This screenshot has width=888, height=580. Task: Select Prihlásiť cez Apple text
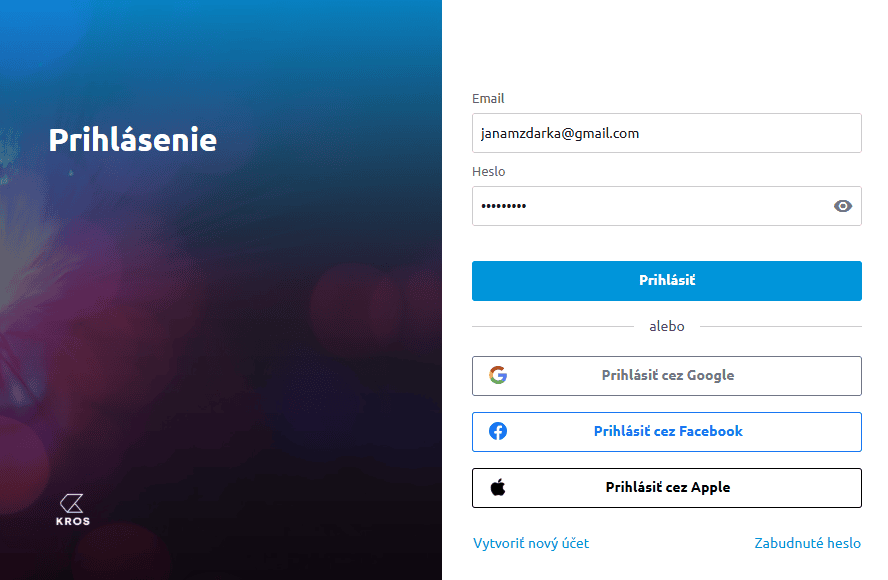[668, 488]
